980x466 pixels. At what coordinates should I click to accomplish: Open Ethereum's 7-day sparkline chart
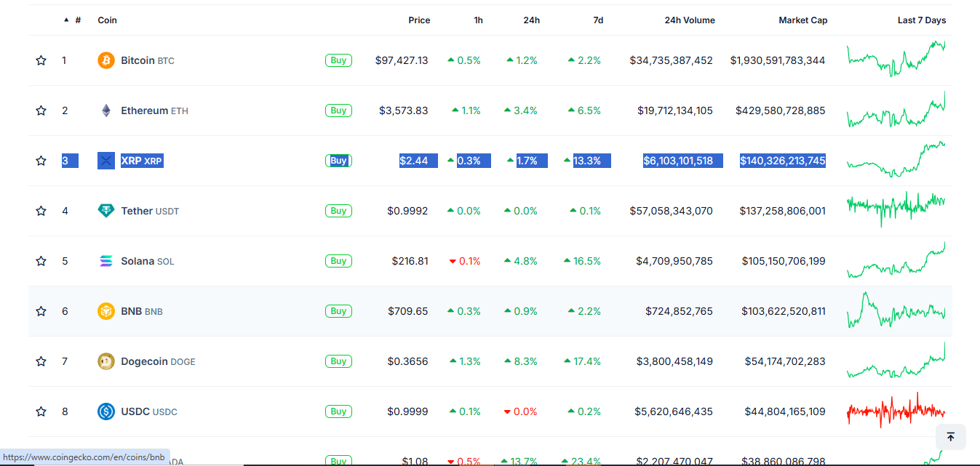[896, 110]
